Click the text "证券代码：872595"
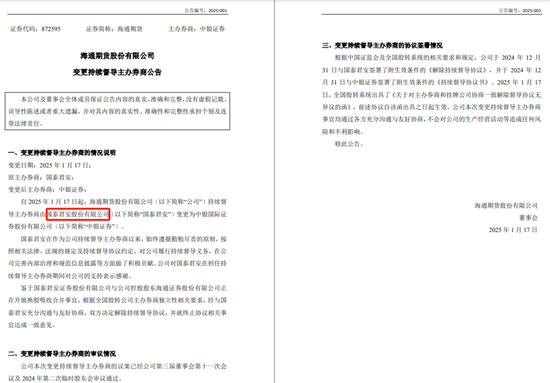This screenshot has width=550, height=383. [x=35, y=29]
